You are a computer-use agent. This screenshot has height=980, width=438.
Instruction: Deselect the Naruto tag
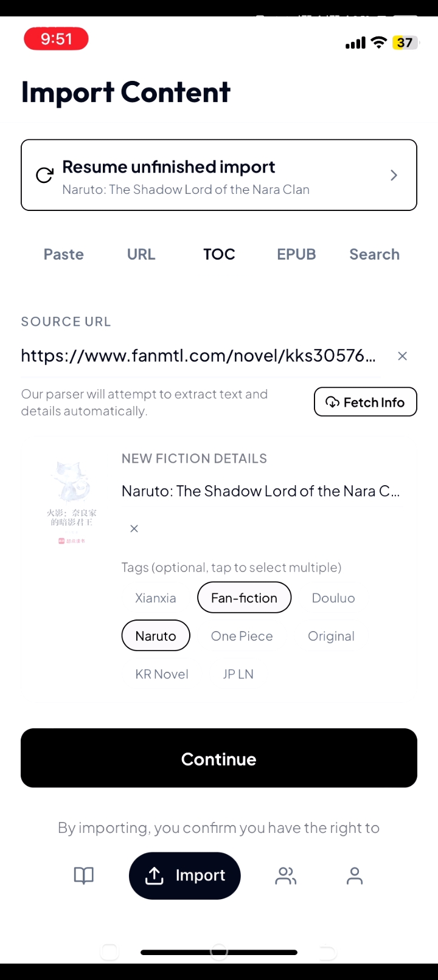156,636
